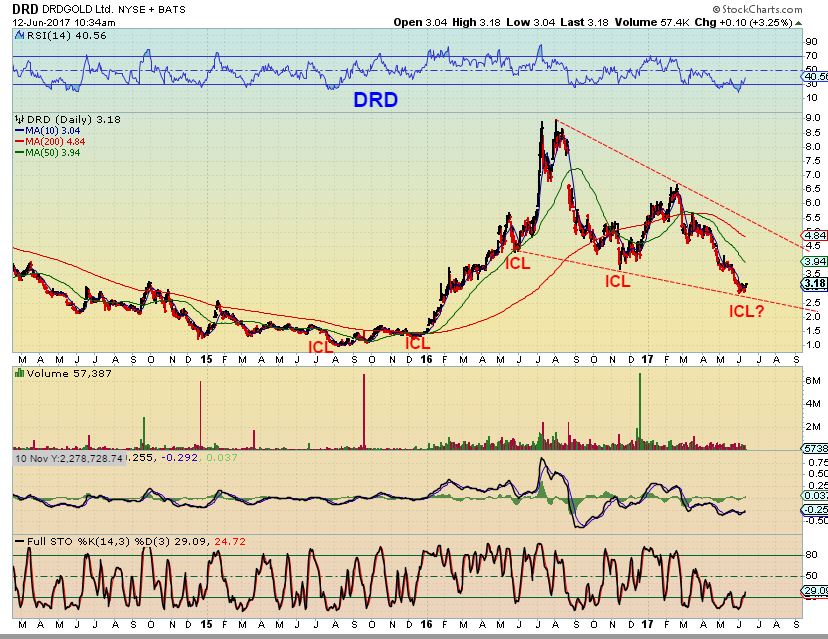
Task: Click the Chg +0.10 (+3.25%) value
Action: point(744,23)
